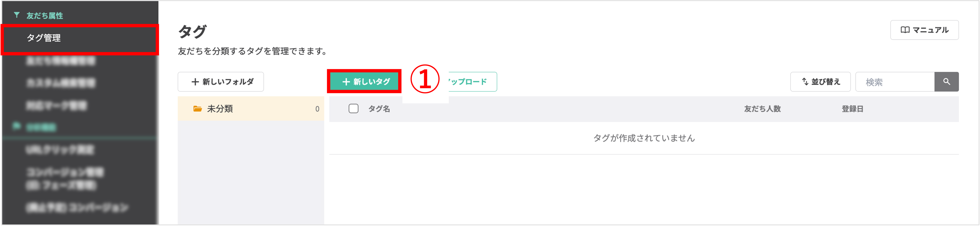This screenshot has width=980, height=226.
Task: Click the plus icon on 新しいフォルダ
Action: [195, 82]
